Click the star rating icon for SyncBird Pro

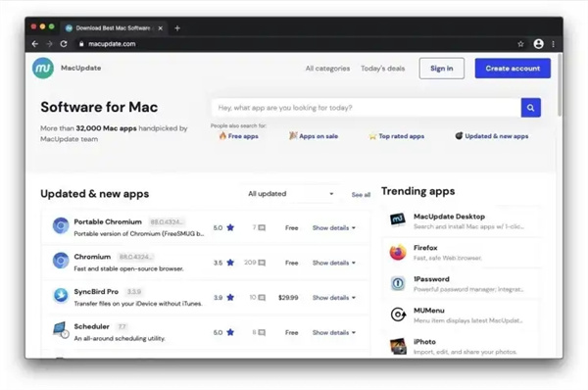click(230, 297)
